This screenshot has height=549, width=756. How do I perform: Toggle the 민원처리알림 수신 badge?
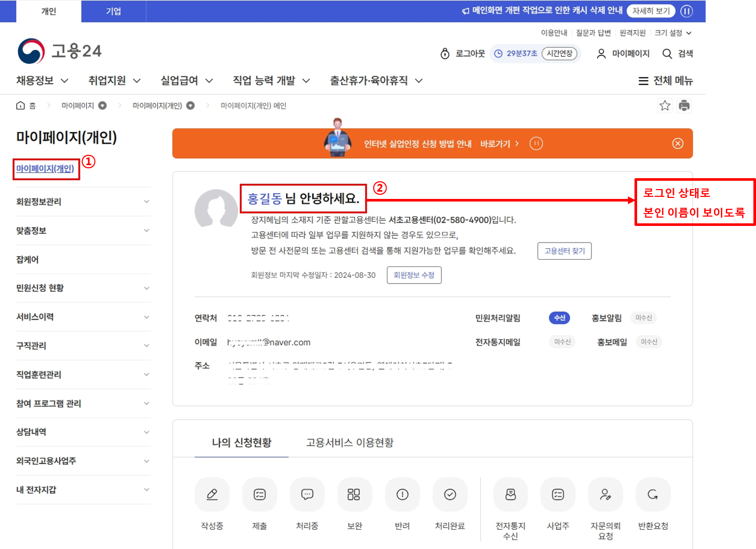[559, 318]
